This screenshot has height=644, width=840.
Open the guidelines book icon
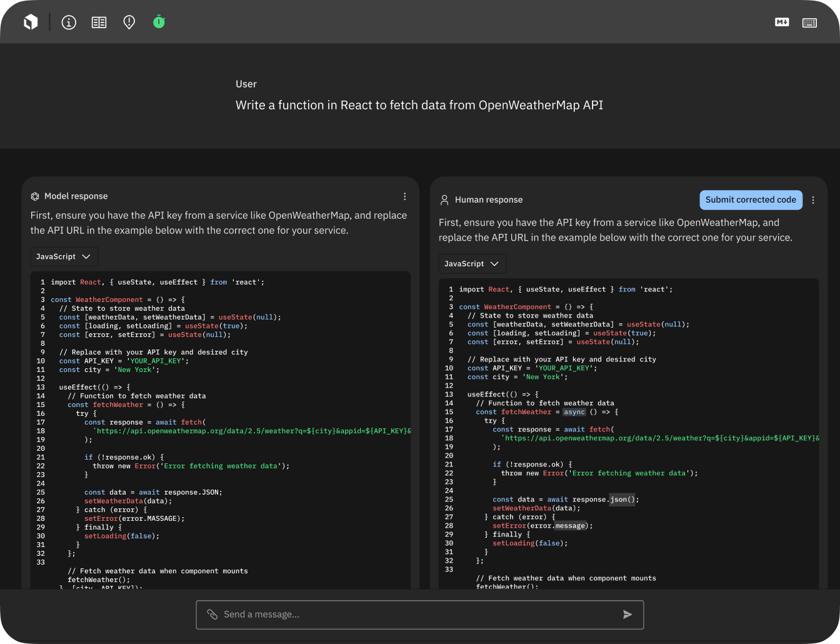99,23
